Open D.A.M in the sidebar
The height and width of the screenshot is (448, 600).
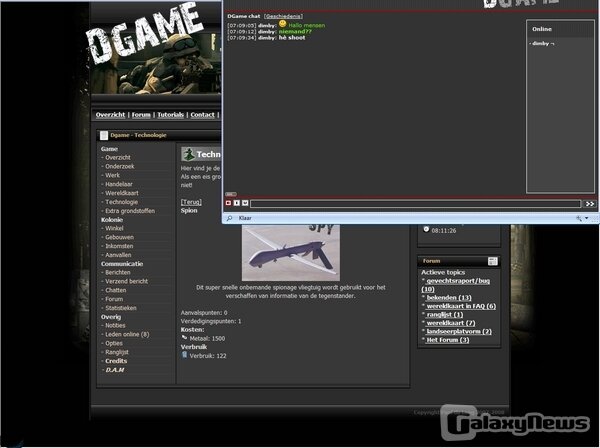114,370
